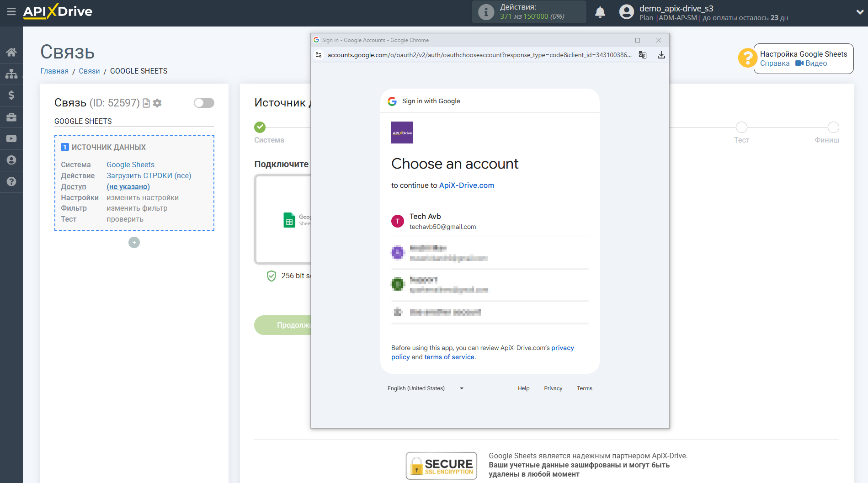Screen dimensions: 868x483
Task: Toggle the connection enable switch near ID 52597
Action: point(204,103)
